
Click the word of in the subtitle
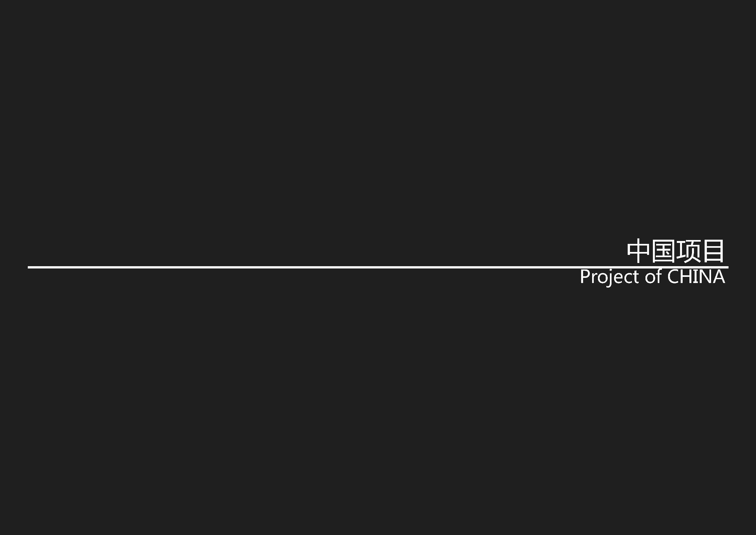click(x=654, y=276)
